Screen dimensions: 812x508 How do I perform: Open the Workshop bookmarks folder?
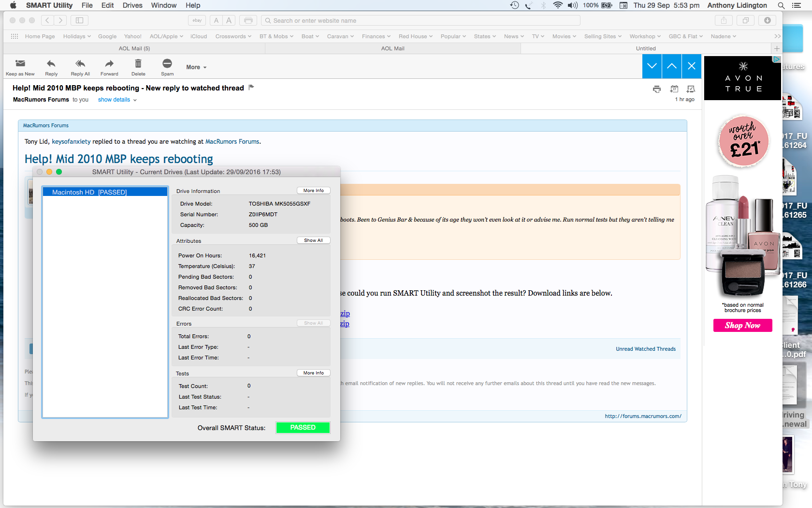pyautogui.click(x=645, y=36)
